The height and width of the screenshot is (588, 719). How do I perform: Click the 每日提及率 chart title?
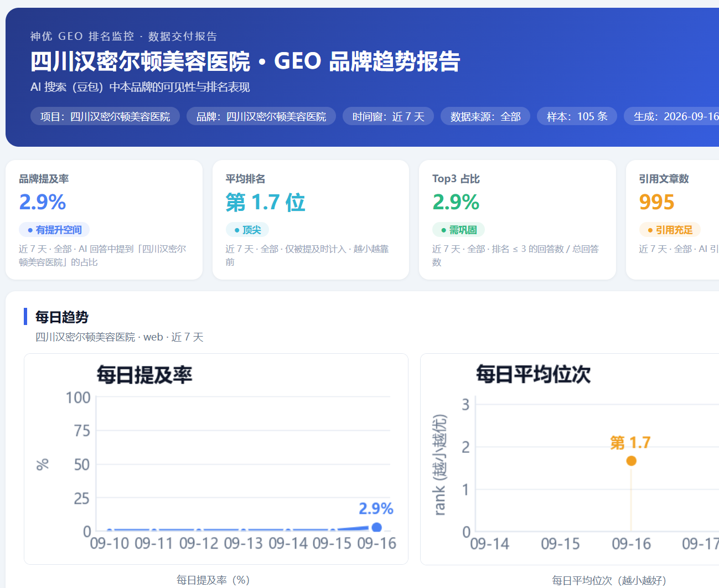(144, 375)
